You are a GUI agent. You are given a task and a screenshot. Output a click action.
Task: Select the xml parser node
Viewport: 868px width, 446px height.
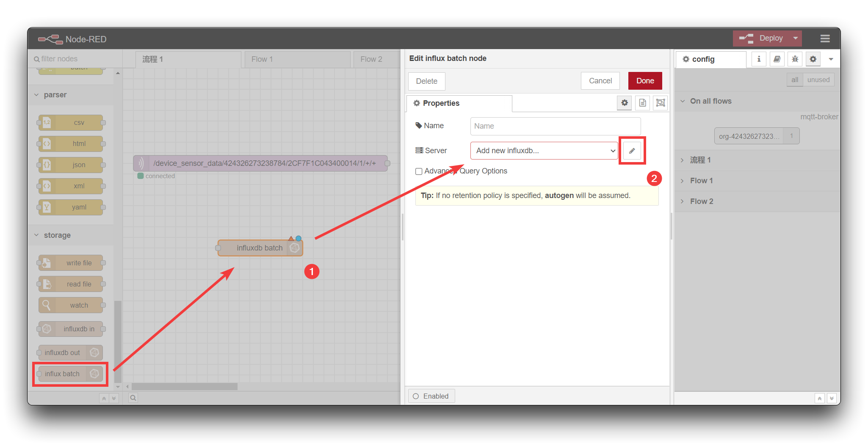coord(71,186)
